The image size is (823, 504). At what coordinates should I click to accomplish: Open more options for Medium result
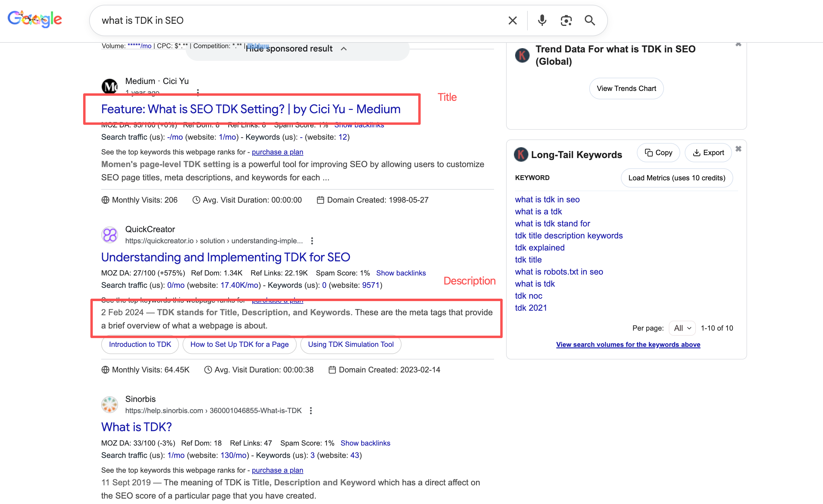[198, 92]
